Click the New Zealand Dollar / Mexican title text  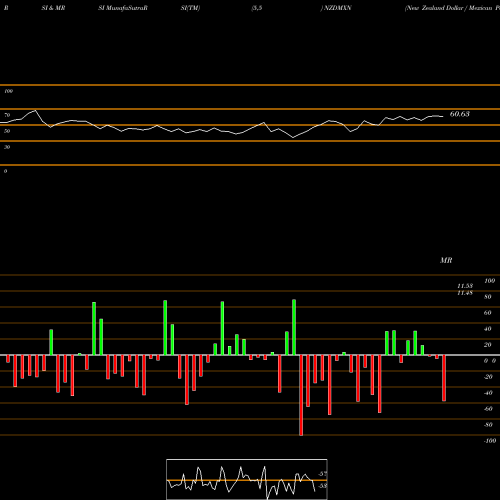pos(449,8)
